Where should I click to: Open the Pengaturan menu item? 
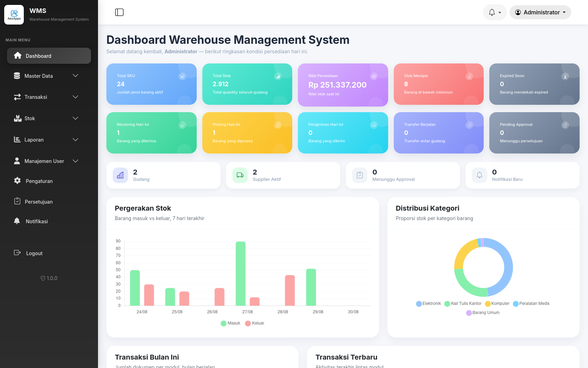[49, 181]
